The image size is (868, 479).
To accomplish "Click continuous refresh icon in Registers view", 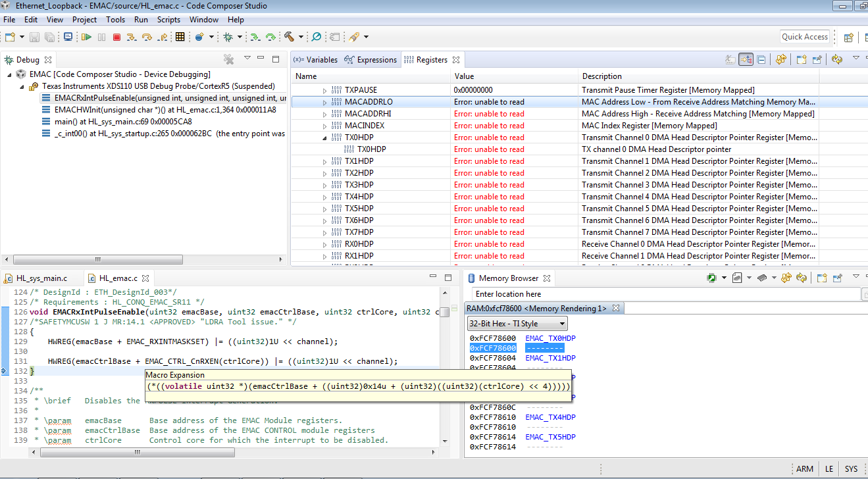I will (837, 60).
